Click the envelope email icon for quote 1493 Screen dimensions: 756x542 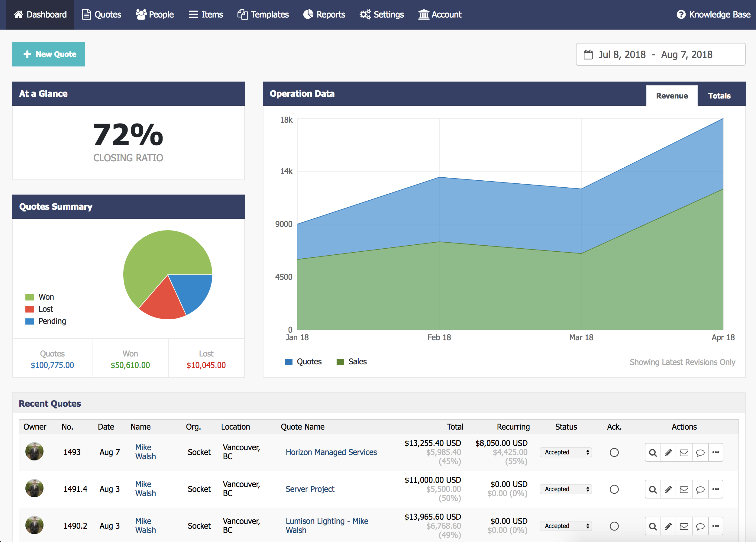pos(684,453)
